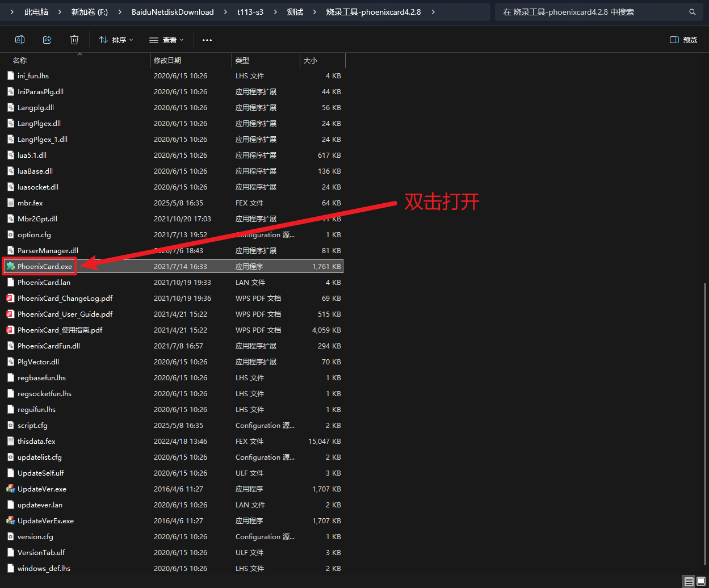The image size is (709, 588).
Task: Select file name LangPlgex_1.dll
Action: (x=43, y=139)
